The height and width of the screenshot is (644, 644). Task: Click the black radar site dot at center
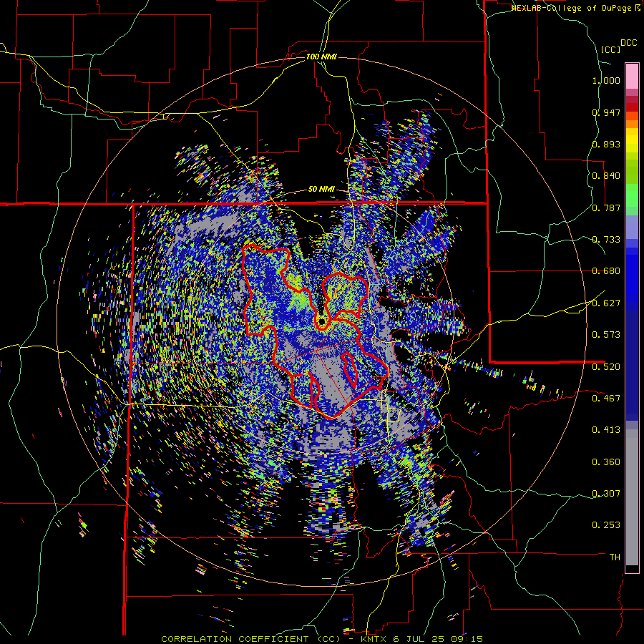[x=322, y=321]
